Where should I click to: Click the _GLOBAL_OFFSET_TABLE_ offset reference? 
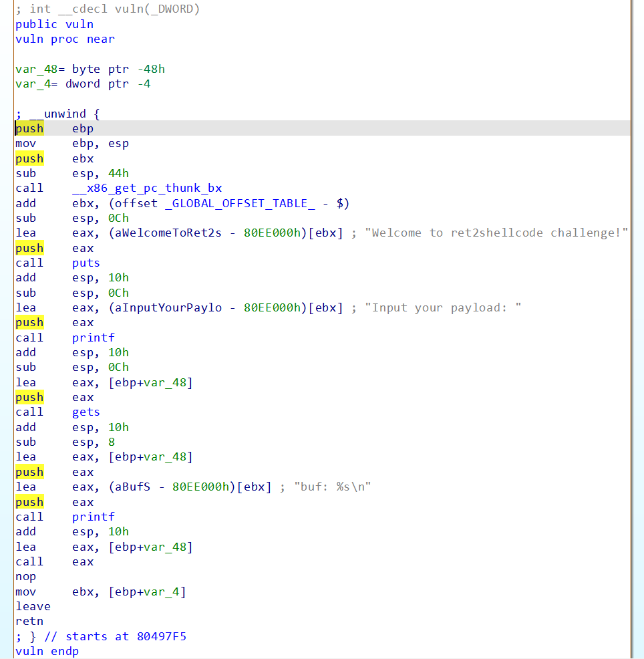click(239, 203)
